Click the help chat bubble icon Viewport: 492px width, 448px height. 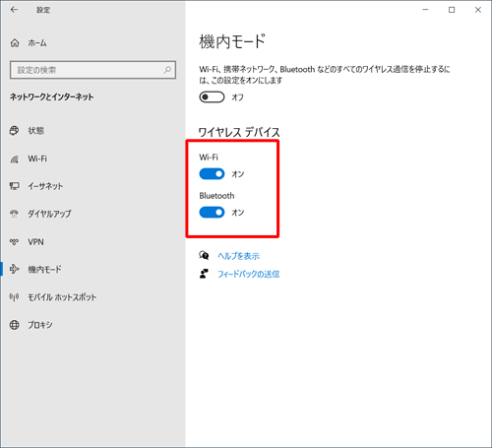204,255
